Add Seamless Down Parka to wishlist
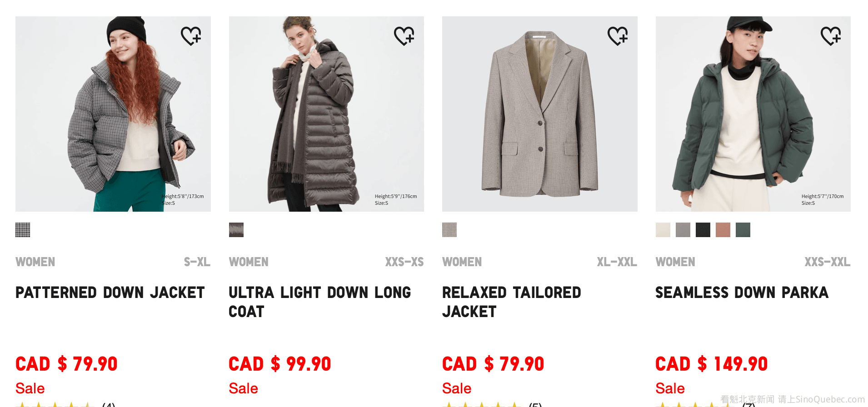 831,36
